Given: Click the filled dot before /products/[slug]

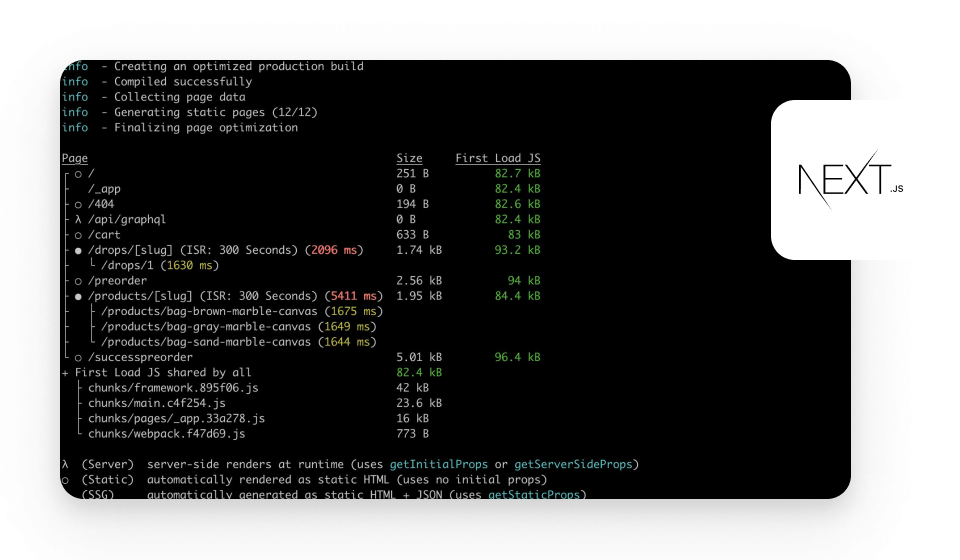Looking at the screenshot, I should [x=78, y=296].
